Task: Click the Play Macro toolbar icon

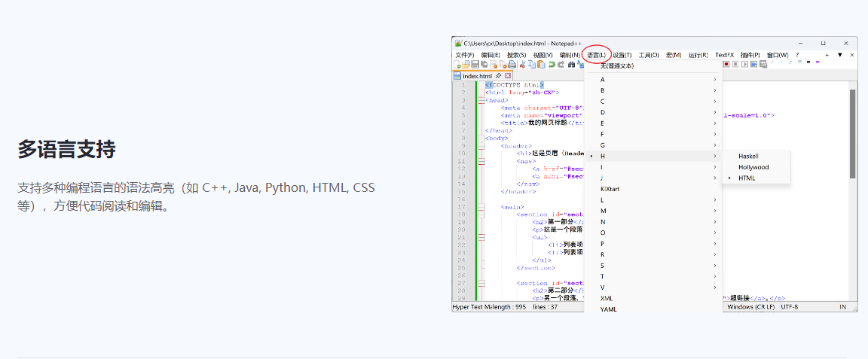Action: point(744,65)
